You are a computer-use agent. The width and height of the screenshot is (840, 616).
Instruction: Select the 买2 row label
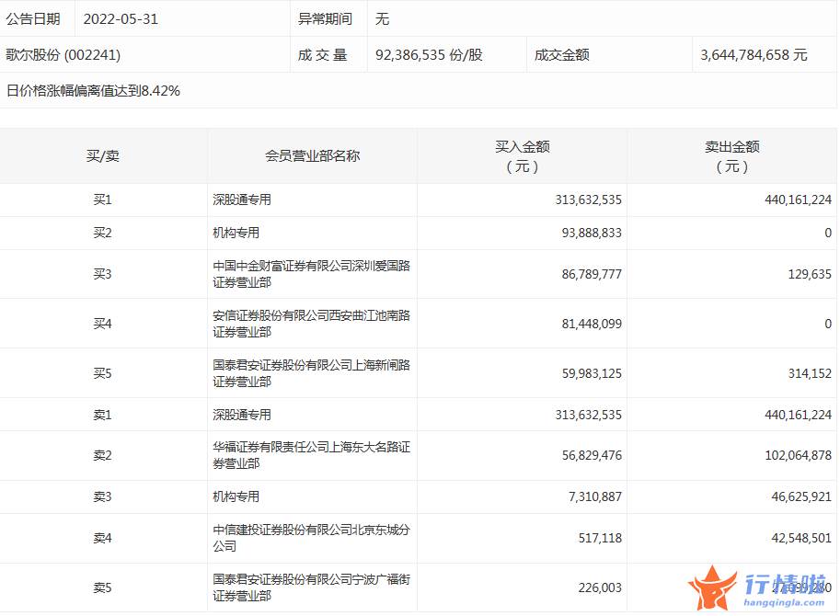103,233
